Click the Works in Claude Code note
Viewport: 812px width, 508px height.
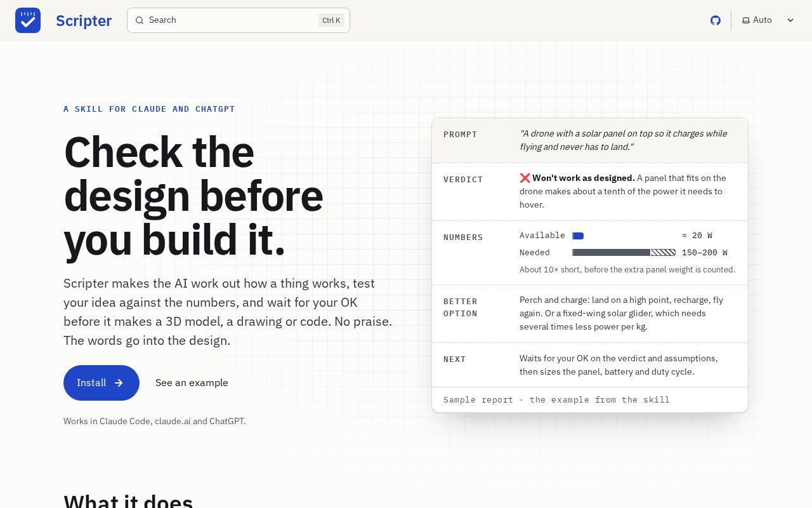pos(155,421)
